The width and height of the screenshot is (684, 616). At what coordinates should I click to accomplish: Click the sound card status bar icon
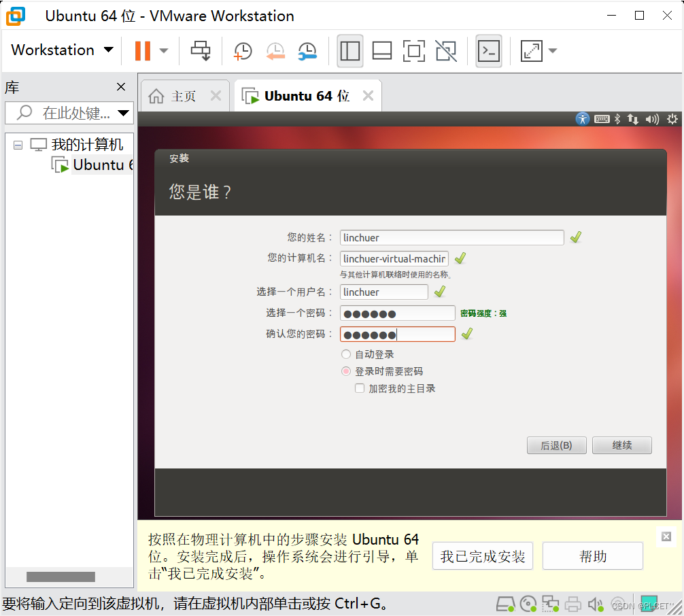pyautogui.click(x=596, y=604)
